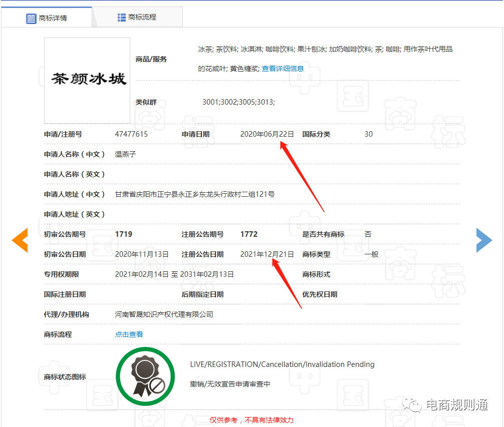The height and width of the screenshot is (427, 504).
Task: Open the 商标详情 tab
Action: [47, 18]
